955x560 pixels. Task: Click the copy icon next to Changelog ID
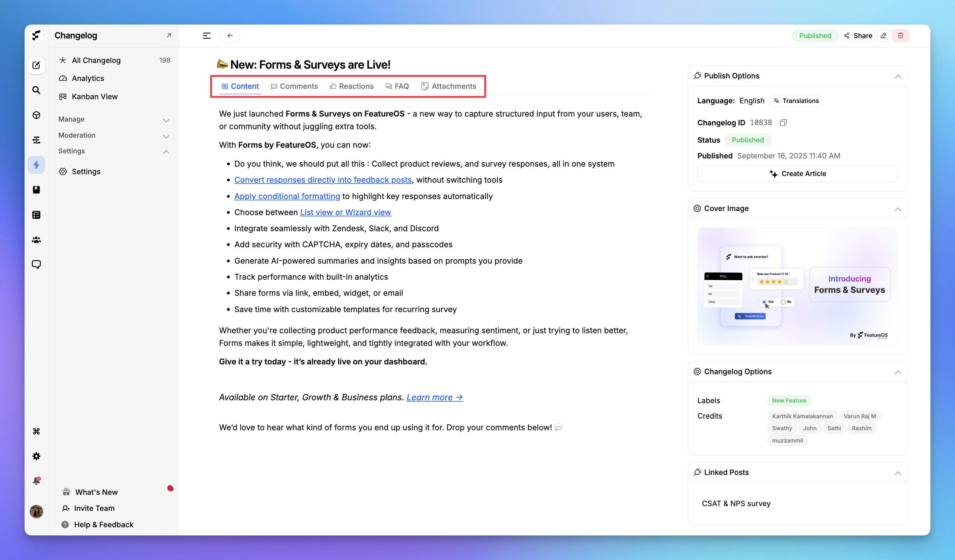(783, 122)
